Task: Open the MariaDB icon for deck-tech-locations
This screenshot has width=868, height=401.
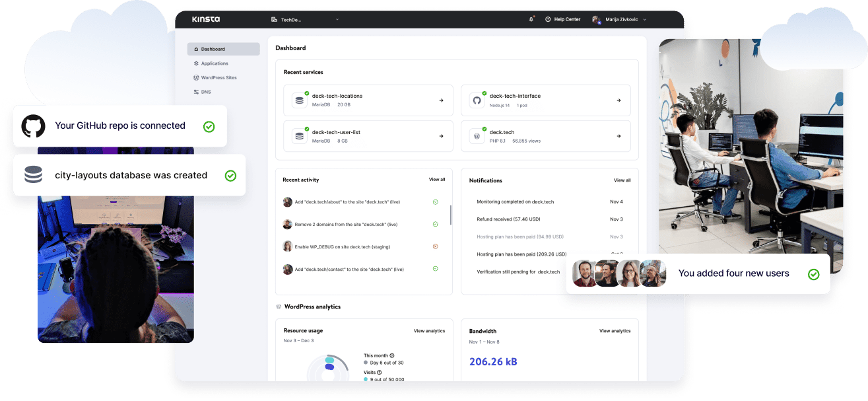Action: (x=300, y=100)
